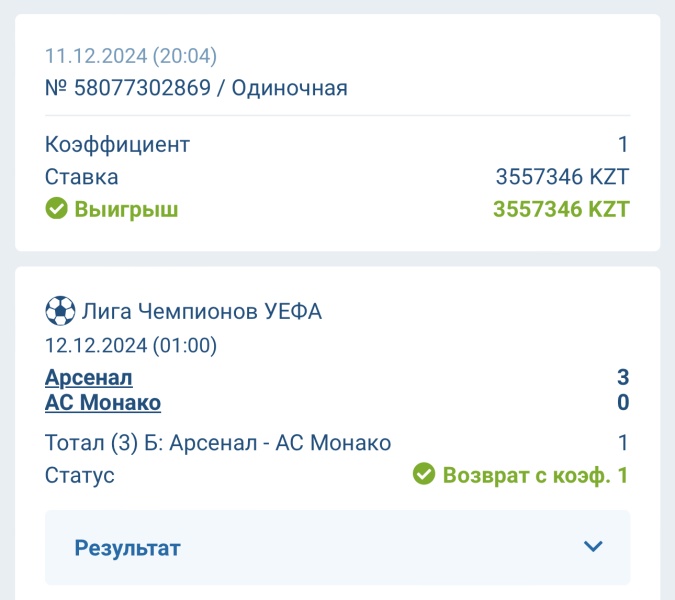
Task: Click the Коэффициент row label
Action: pos(117,144)
